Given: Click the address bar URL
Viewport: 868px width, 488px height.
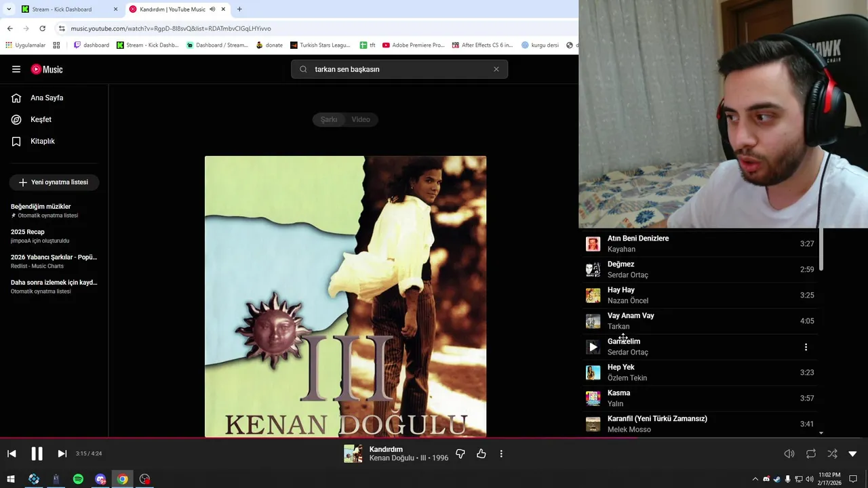Looking at the screenshot, I should click(x=171, y=28).
